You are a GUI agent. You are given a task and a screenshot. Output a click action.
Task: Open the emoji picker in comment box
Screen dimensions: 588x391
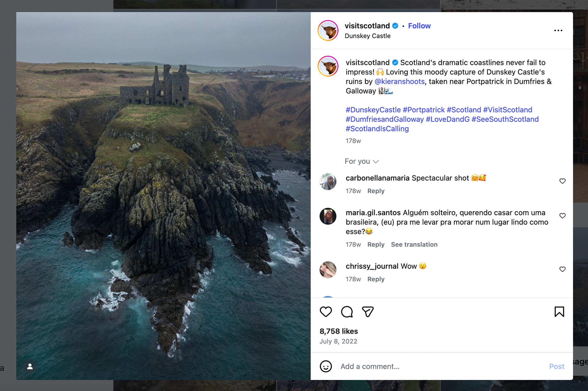(326, 366)
